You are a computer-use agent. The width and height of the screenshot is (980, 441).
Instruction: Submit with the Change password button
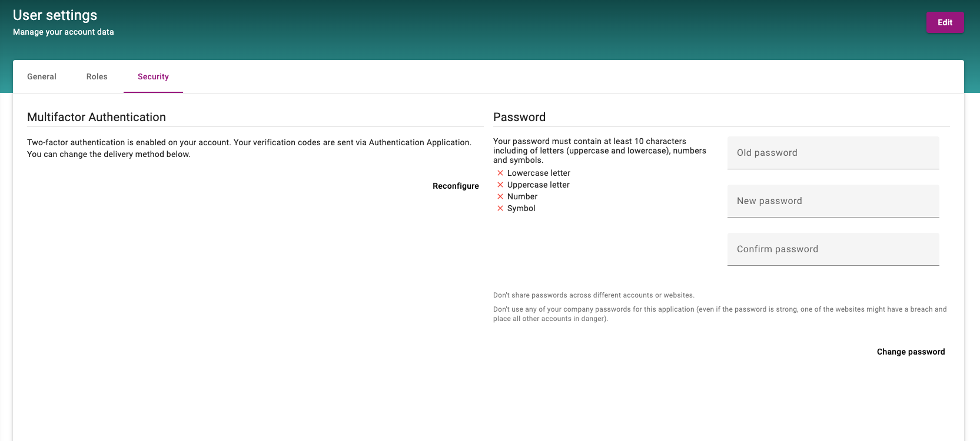[911, 352]
